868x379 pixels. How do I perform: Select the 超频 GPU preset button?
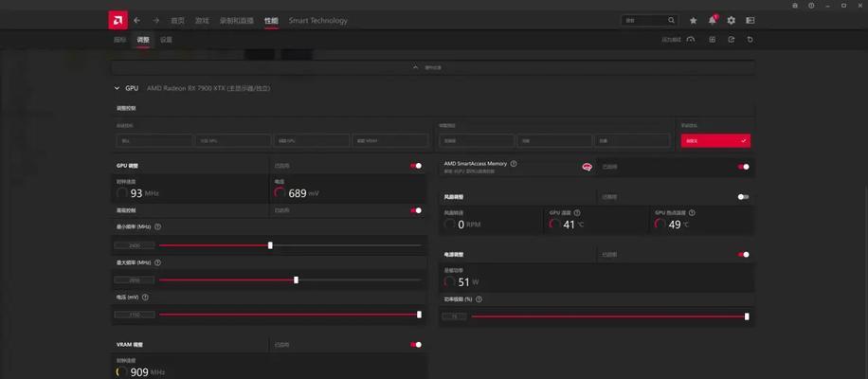click(312, 140)
